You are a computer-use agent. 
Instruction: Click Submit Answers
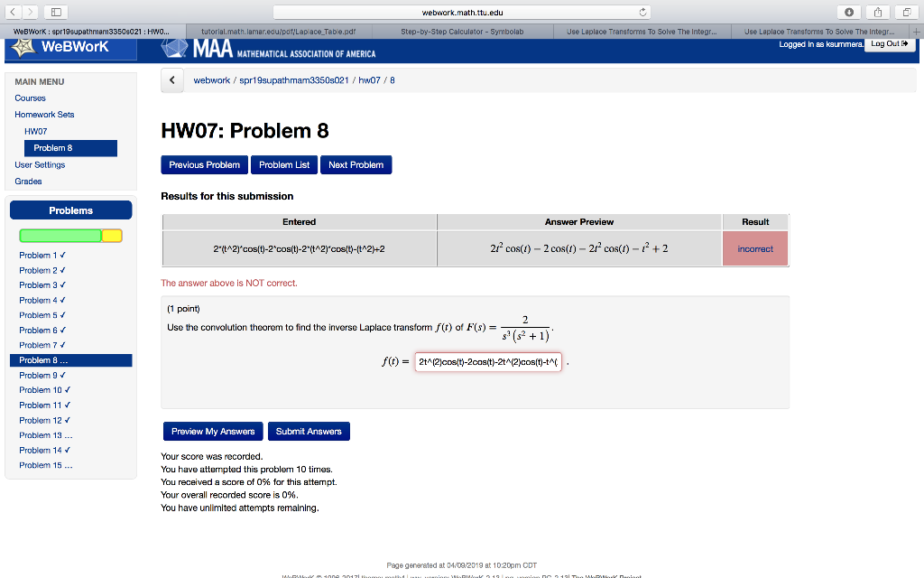[x=309, y=431]
